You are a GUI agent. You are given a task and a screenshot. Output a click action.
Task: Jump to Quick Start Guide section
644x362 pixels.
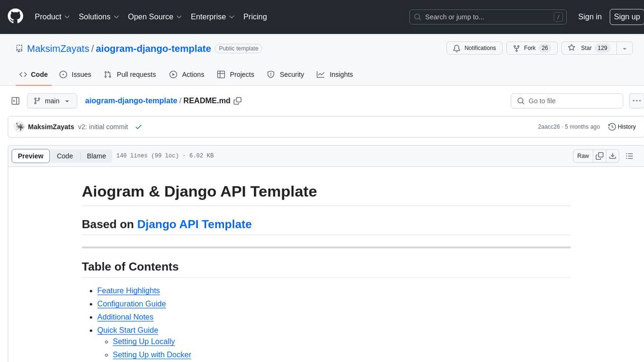(128, 330)
